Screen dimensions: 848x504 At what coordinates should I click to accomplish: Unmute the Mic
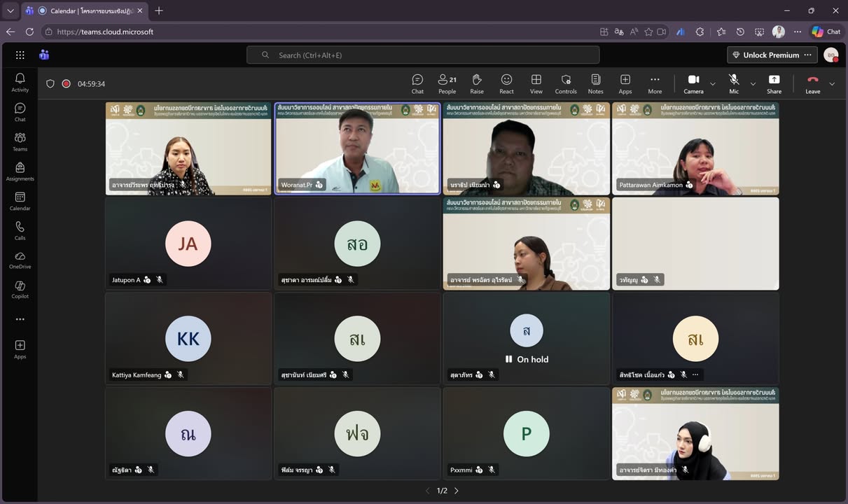[x=733, y=83]
